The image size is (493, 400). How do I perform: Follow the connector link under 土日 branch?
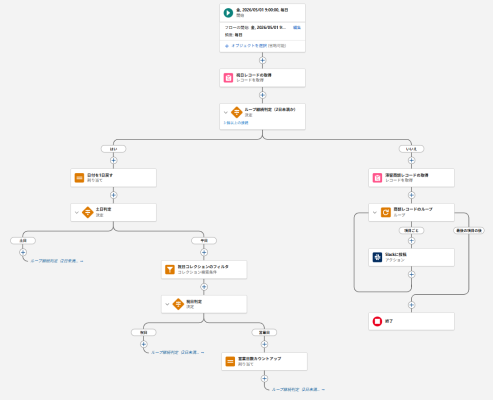pos(57,261)
